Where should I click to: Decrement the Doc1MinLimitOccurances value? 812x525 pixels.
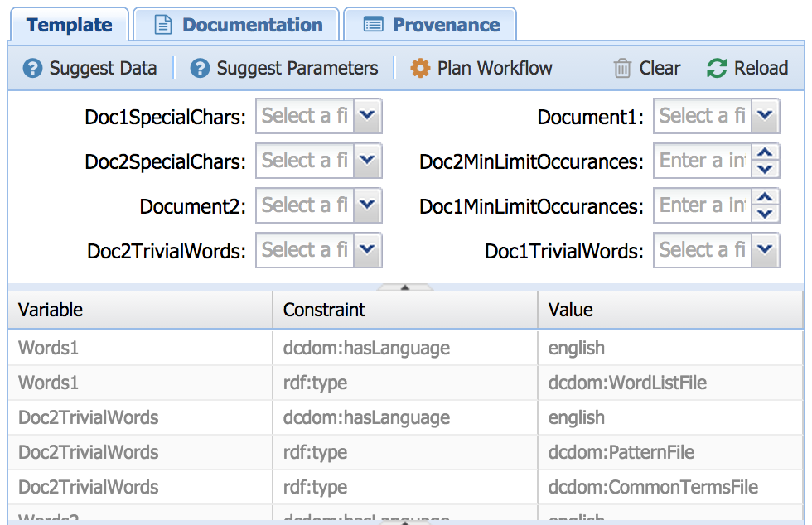tap(766, 214)
